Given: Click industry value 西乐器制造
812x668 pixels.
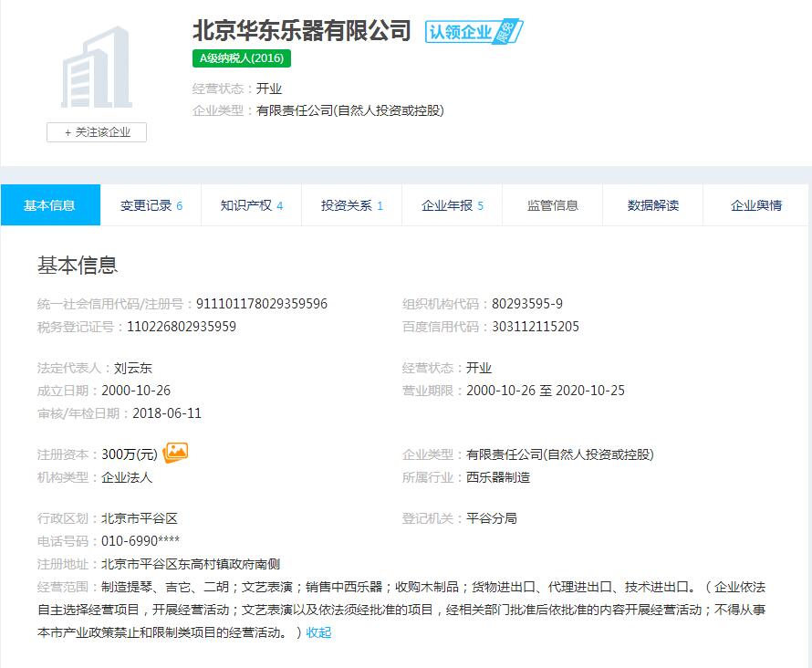Looking at the screenshot, I should (x=498, y=477).
